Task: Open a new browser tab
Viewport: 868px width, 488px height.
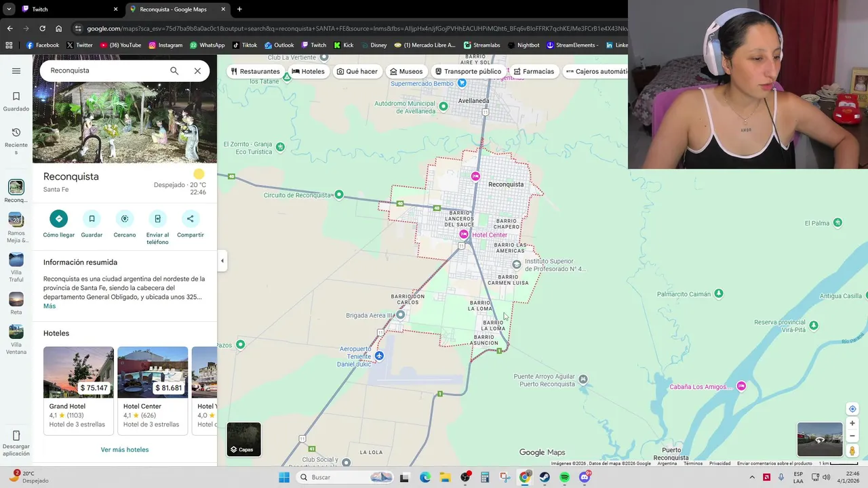Action: click(239, 9)
